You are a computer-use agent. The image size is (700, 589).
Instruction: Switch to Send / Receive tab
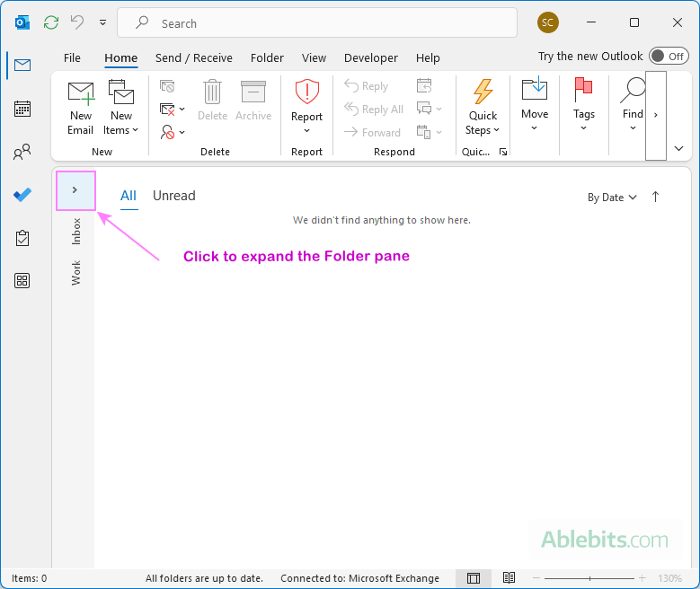[194, 58]
